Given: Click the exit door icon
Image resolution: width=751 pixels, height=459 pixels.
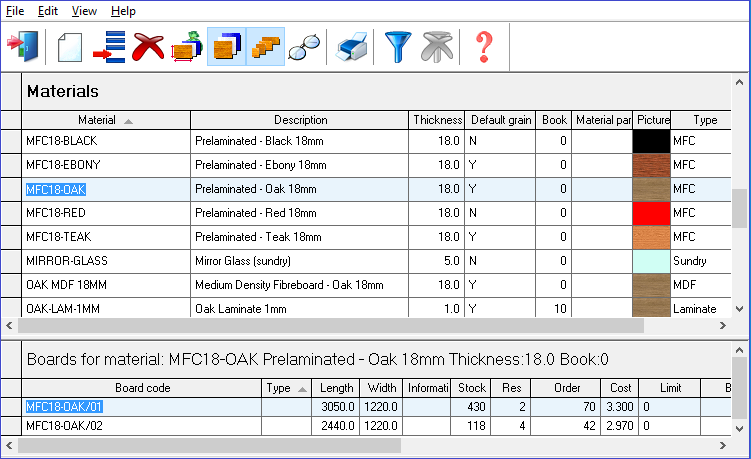Looking at the screenshot, I should pos(21,46).
